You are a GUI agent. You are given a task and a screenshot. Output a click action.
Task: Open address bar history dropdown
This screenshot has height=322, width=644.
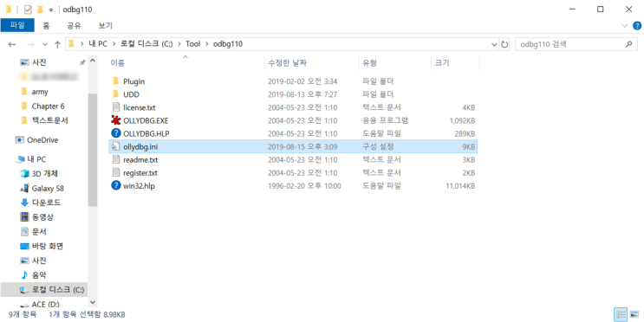[x=494, y=44]
